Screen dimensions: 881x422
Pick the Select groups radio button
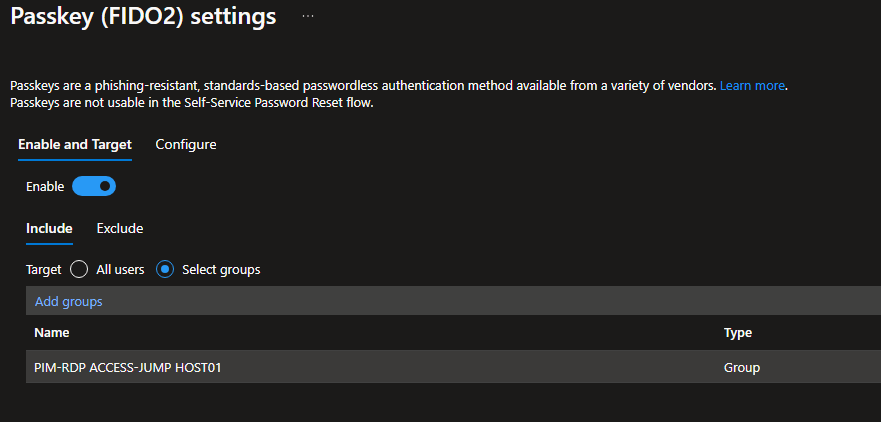pos(166,269)
